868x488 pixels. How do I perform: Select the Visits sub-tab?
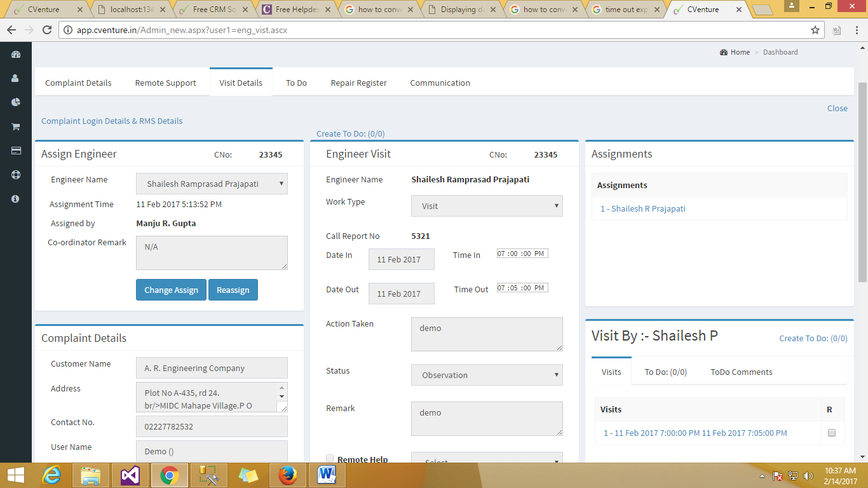[x=611, y=372]
